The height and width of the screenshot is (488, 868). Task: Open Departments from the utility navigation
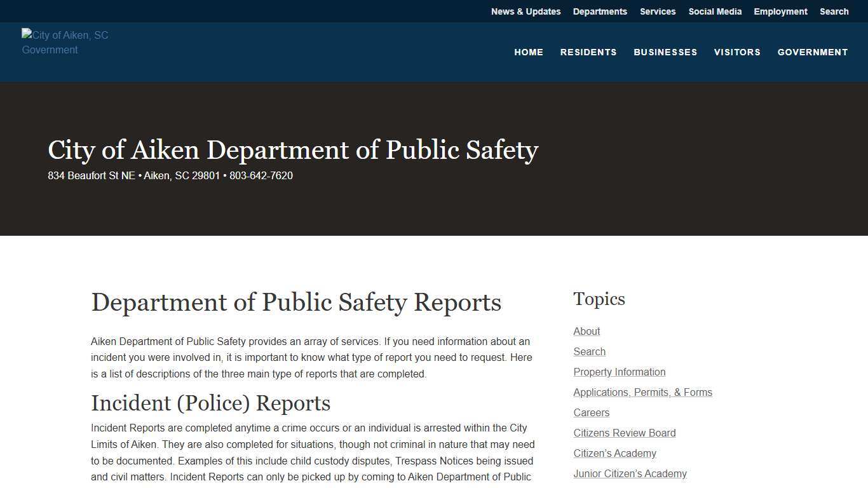(600, 11)
